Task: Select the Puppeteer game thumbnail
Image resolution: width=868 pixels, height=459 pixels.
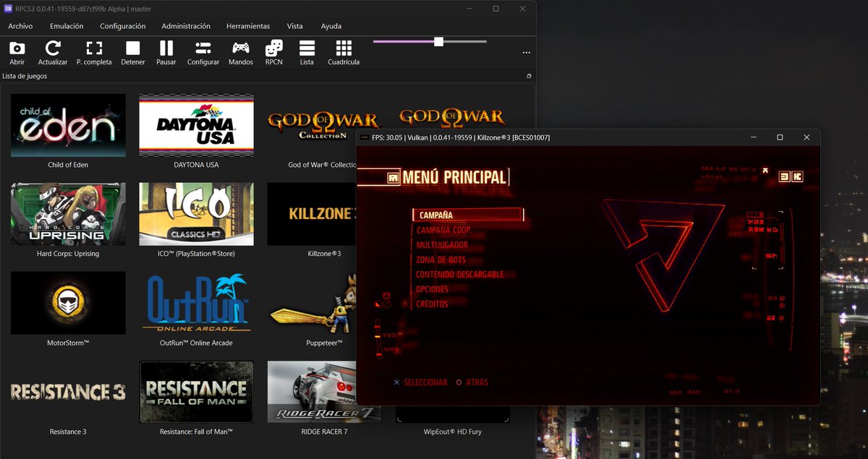Action: [x=312, y=303]
